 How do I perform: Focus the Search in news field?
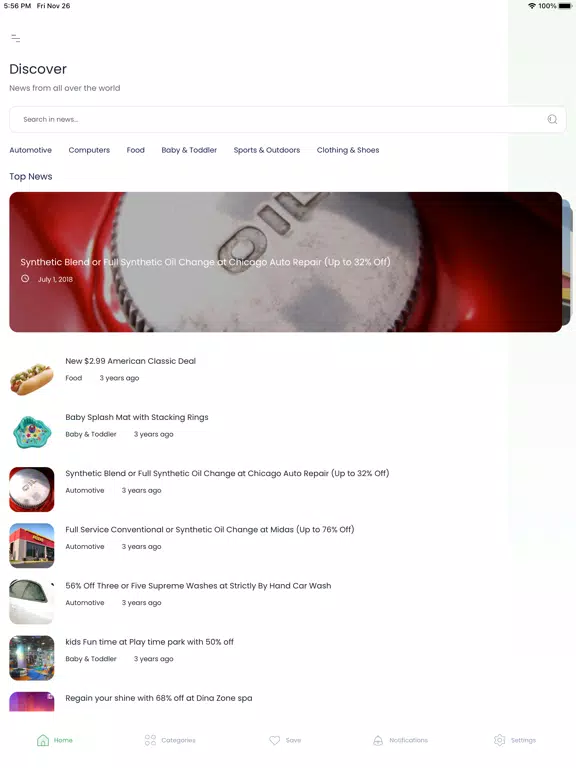tap(288, 119)
